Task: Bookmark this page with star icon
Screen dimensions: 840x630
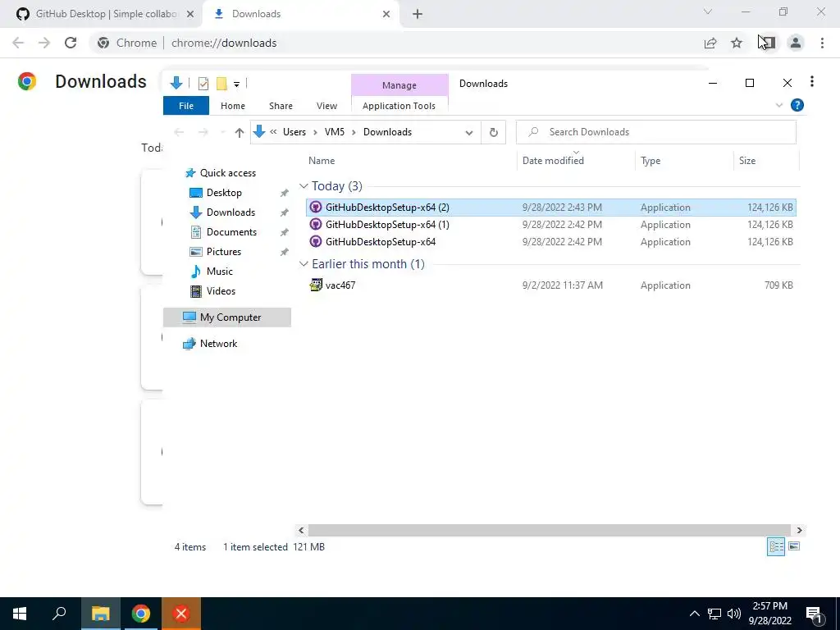Action: click(737, 43)
